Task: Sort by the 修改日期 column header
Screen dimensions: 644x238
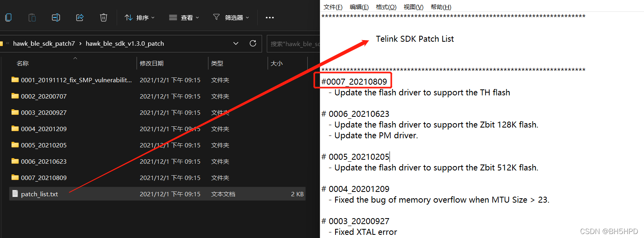Action: 152,63
